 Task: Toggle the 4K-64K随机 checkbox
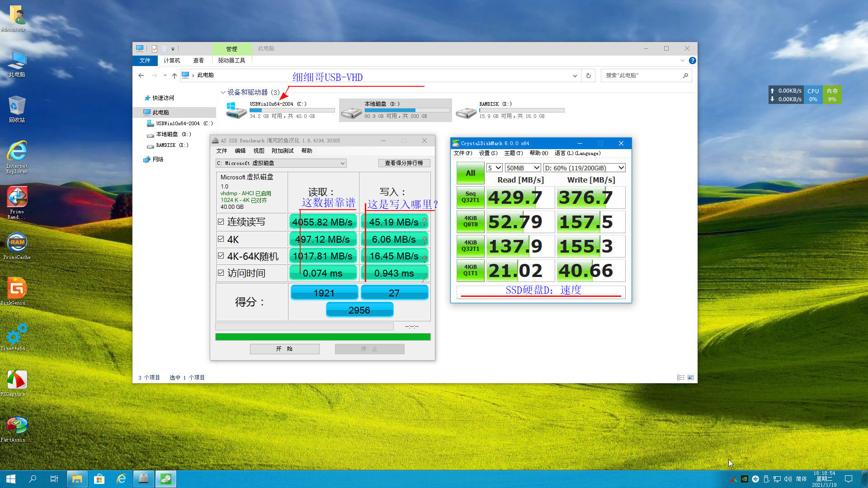point(221,256)
